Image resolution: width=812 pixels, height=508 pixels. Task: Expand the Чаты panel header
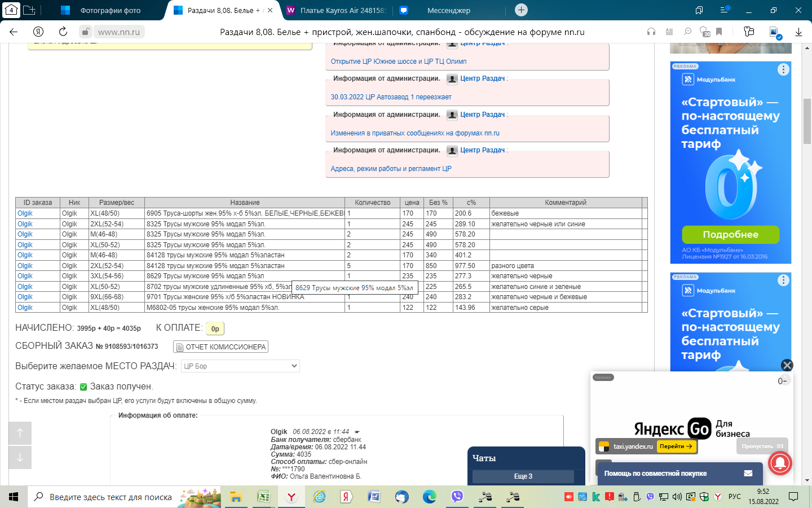click(x=526, y=458)
